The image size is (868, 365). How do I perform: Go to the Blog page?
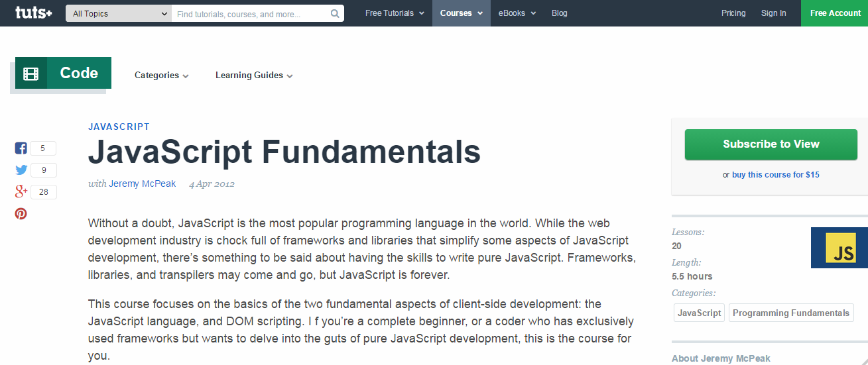point(560,13)
